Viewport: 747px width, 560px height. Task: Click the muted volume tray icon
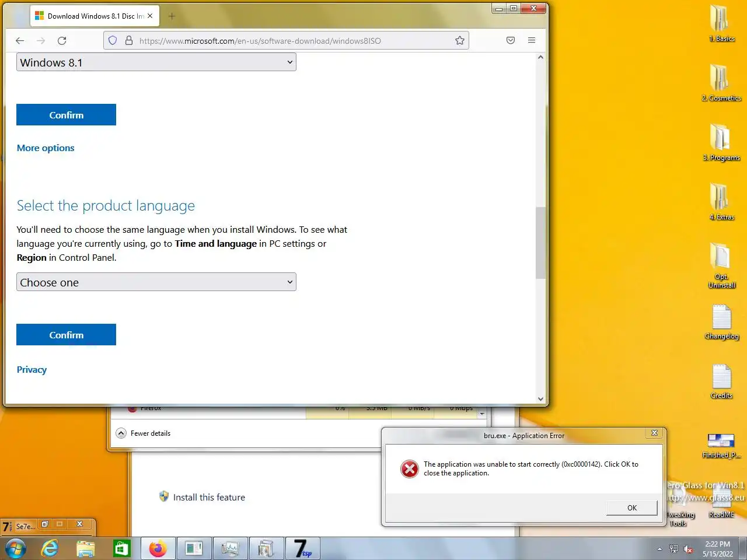coord(688,549)
